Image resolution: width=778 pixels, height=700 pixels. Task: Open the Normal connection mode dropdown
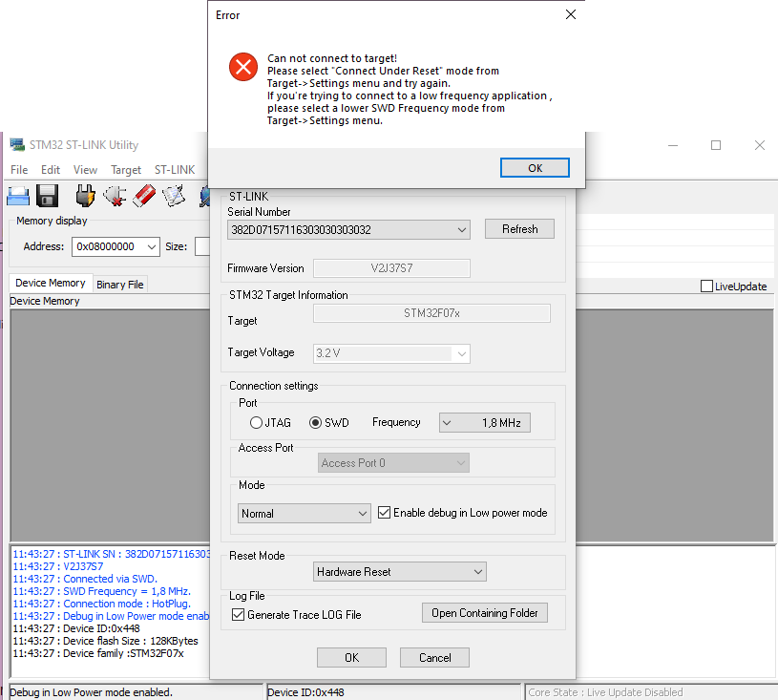pyautogui.click(x=305, y=514)
